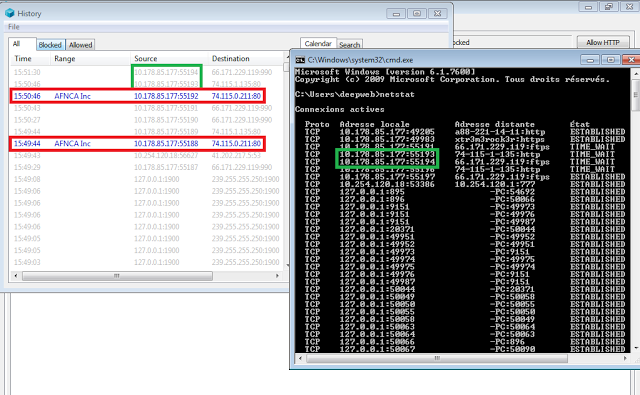Click cmd window vertical scroll down arrow
Screen dimensions: 640x395
tap(636, 348)
